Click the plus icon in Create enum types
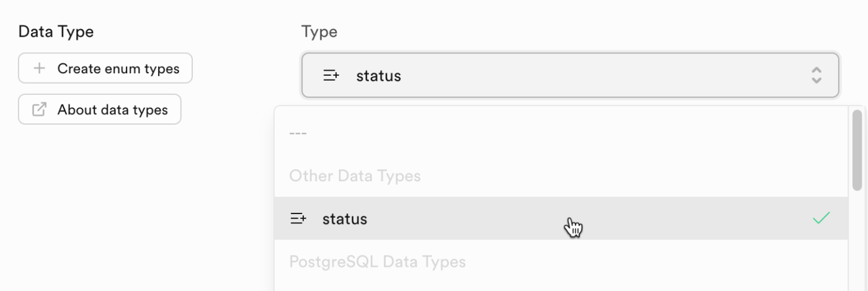868x291 pixels. click(39, 68)
